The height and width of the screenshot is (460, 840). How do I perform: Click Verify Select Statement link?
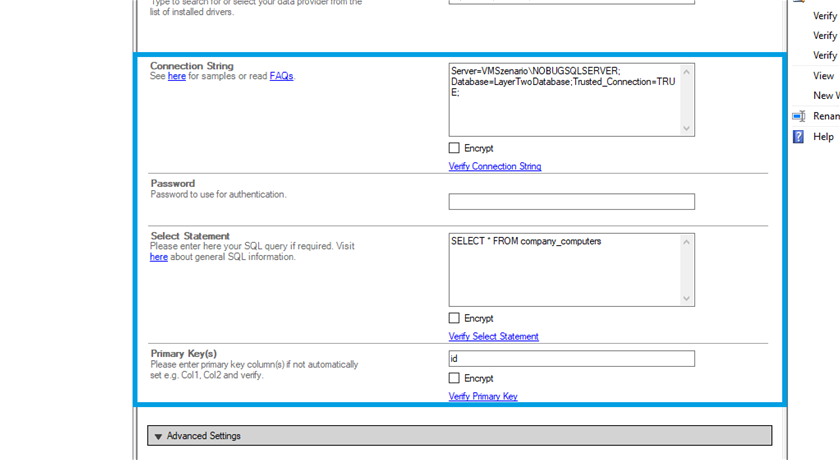pos(493,336)
